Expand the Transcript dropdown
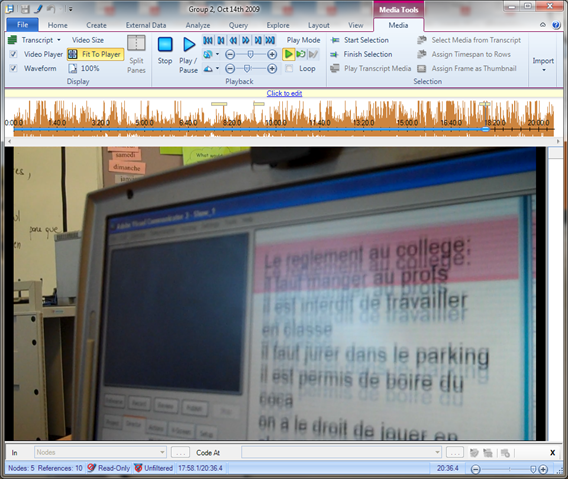The height and width of the screenshot is (479, 568). click(59, 40)
